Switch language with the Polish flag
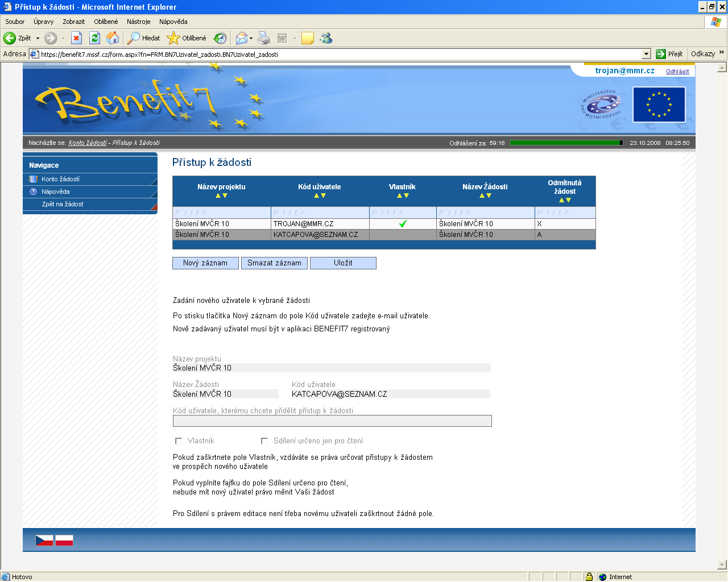 (64, 541)
